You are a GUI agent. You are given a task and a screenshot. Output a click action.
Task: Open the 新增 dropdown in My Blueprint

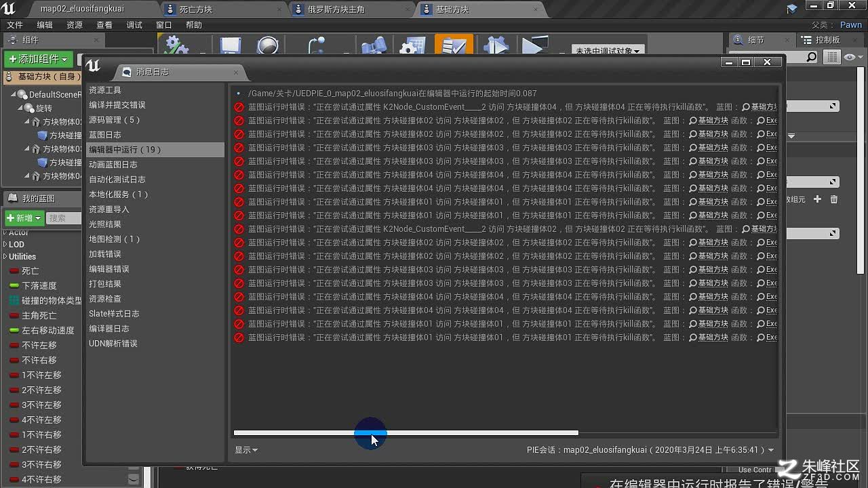coord(24,218)
